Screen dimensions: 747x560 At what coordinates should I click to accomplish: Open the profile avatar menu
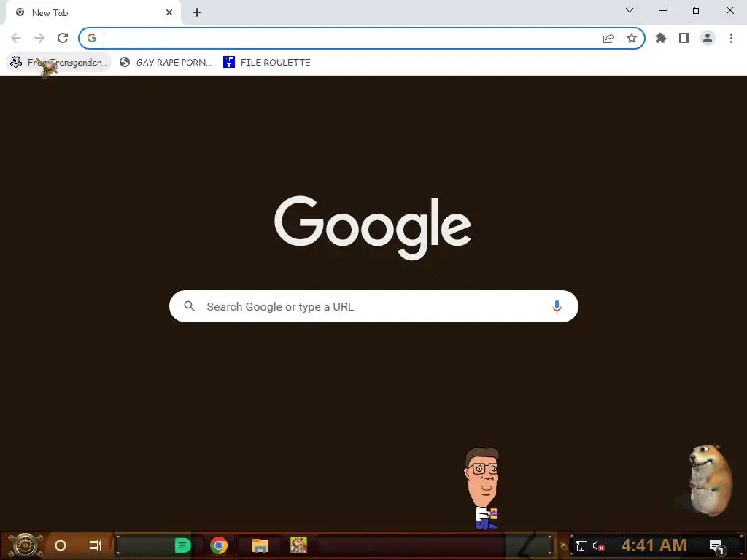point(708,38)
